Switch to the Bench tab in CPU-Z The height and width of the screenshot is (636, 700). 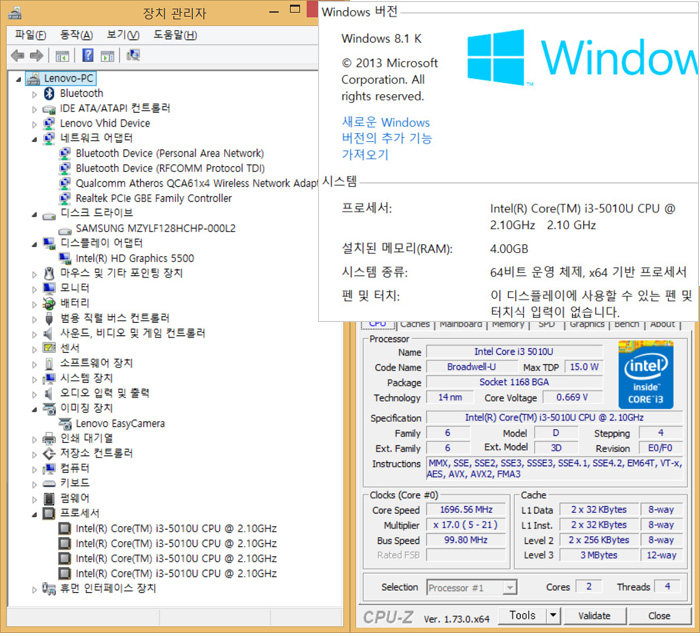click(x=626, y=324)
